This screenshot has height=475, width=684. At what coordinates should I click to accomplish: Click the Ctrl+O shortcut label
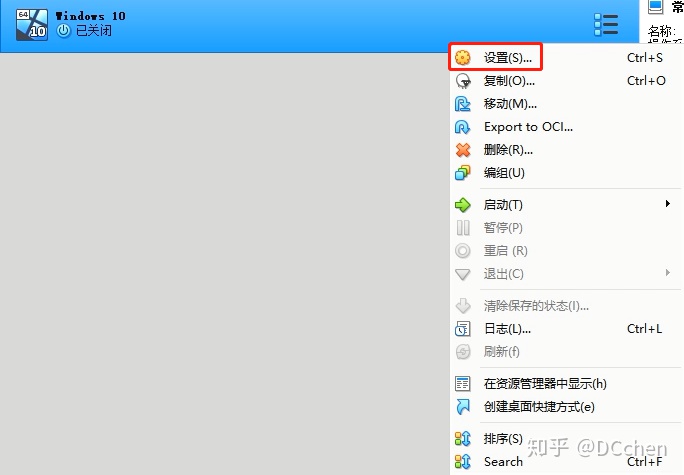coord(646,81)
